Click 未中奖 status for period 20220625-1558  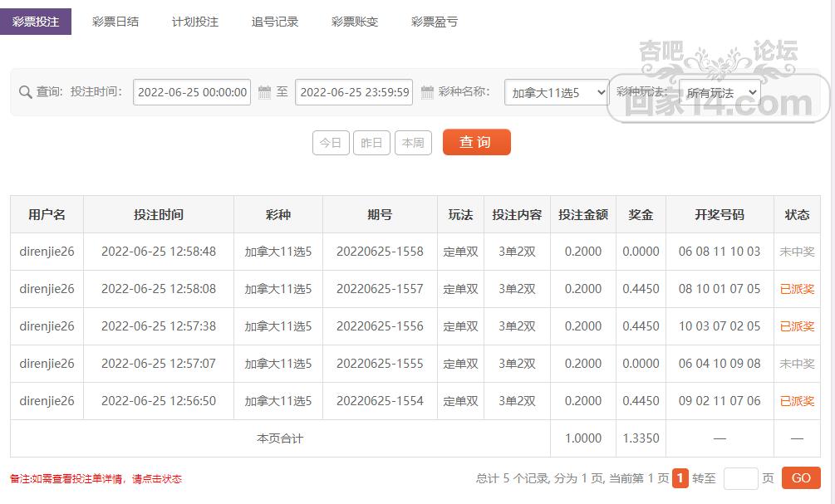(x=797, y=252)
